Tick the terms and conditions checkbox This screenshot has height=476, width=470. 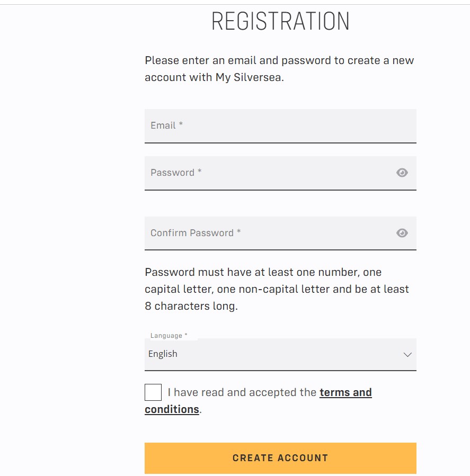pos(153,392)
